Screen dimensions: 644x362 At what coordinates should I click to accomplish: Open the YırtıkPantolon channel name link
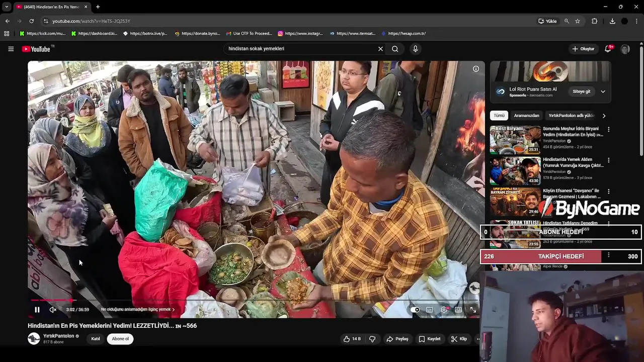coord(58,336)
